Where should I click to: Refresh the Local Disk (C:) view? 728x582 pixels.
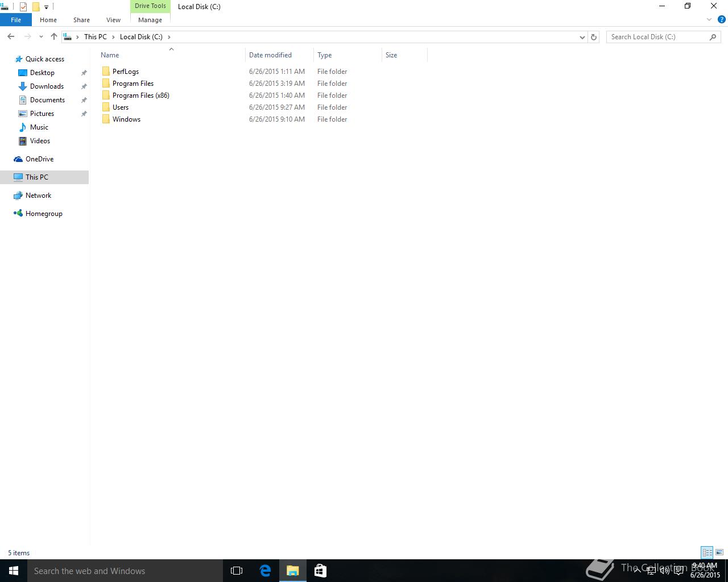594,37
